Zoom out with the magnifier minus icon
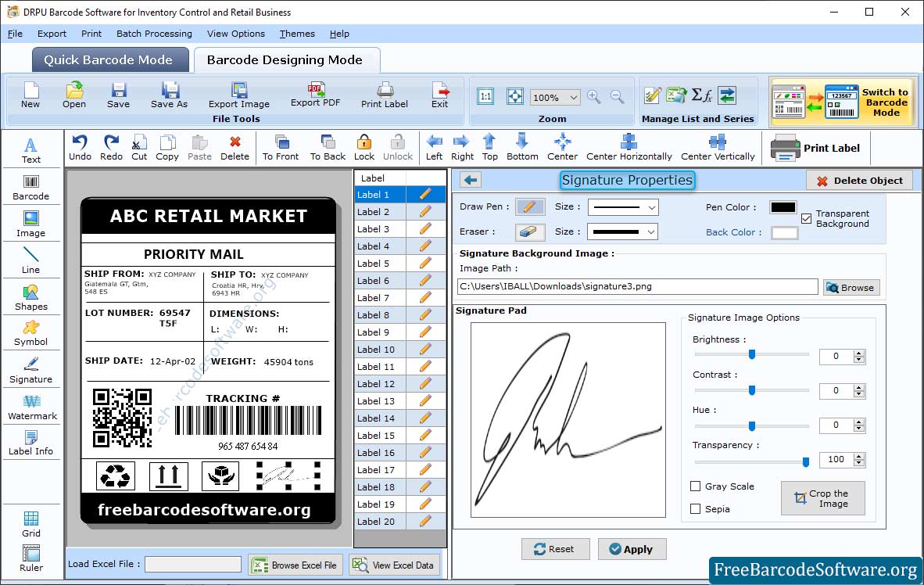Image resolution: width=924 pixels, height=585 pixels. coord(617,97)
